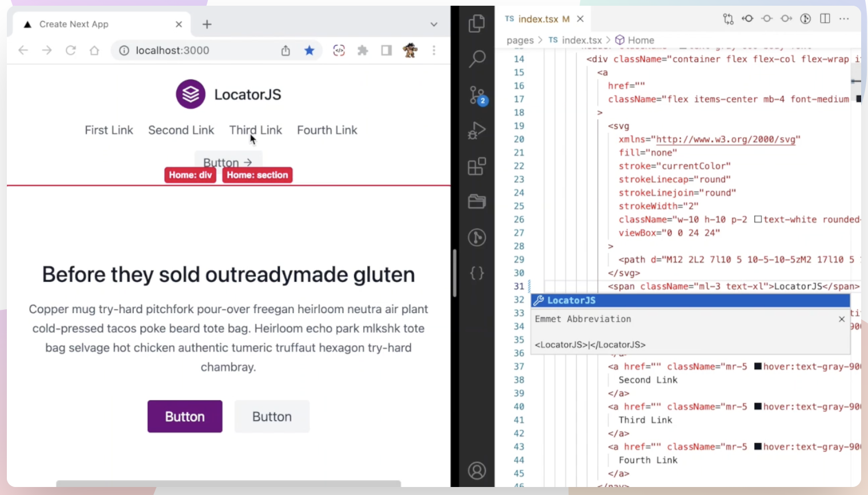Click the gray Button in hero section

tap(272, 416)
